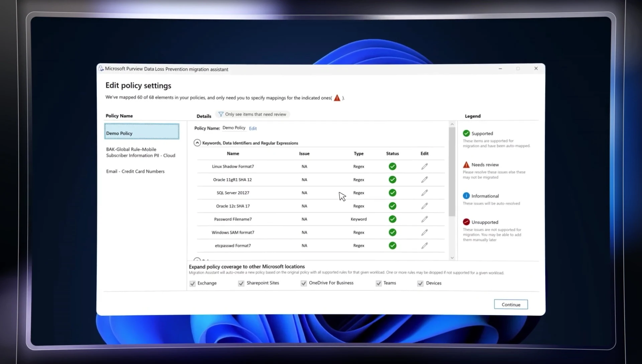Click the scroll up arrow in details pane
Image resolution: width=642 pixels, height=364 pixels.
[x=452, y=124]
